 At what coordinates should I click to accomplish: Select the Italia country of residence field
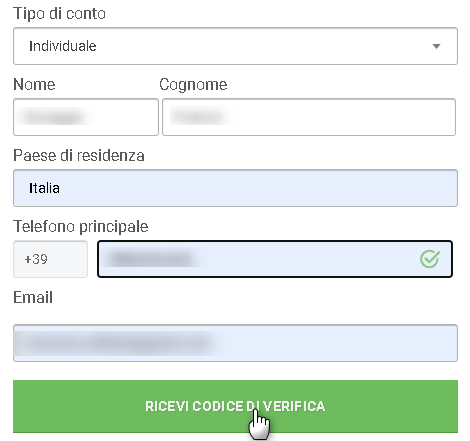point(235,188)
